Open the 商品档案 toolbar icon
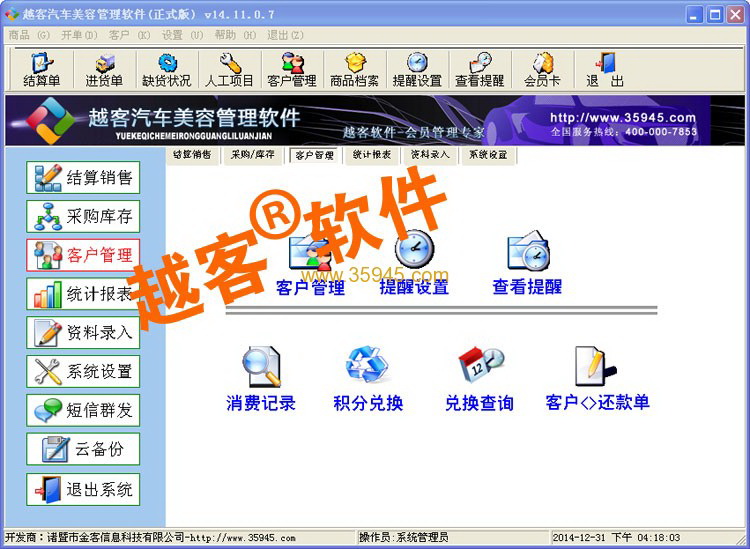This screenshot has height=549, width=750. click(354, 70)
